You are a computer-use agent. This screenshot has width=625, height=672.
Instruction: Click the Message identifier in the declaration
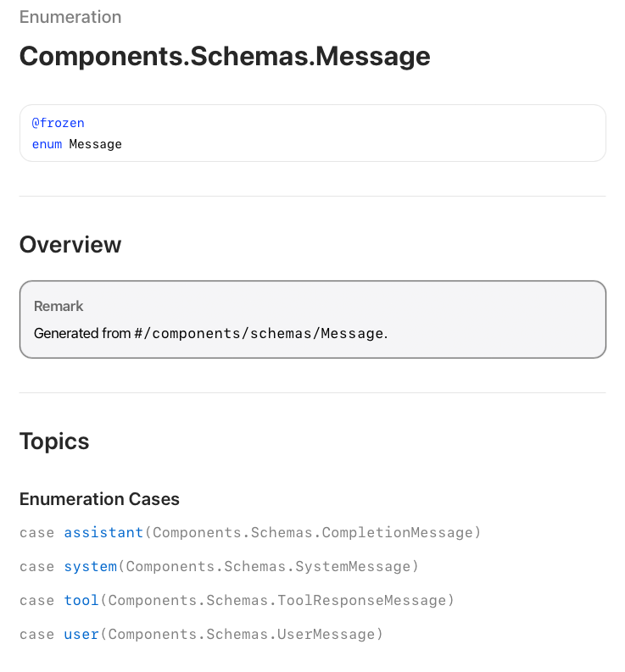[95, 145]
